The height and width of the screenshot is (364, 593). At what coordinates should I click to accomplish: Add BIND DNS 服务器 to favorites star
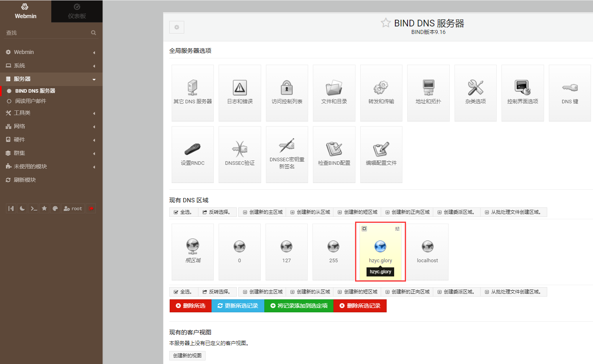coord(385,23)
